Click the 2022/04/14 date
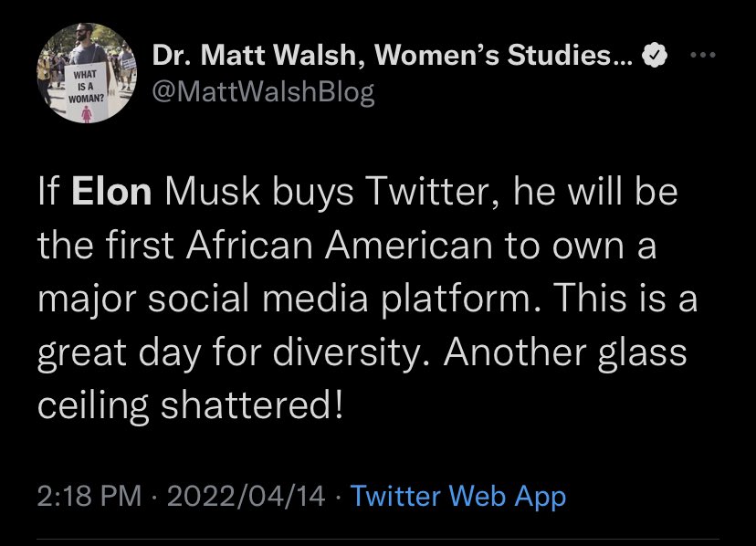The image size is (756, 546). click(246, 496)
